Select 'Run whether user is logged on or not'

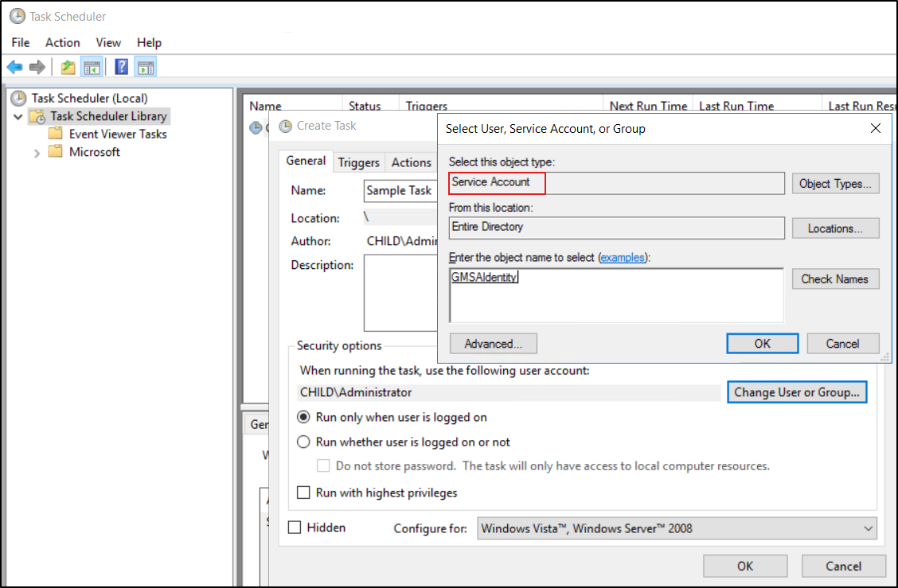(303, 442)
